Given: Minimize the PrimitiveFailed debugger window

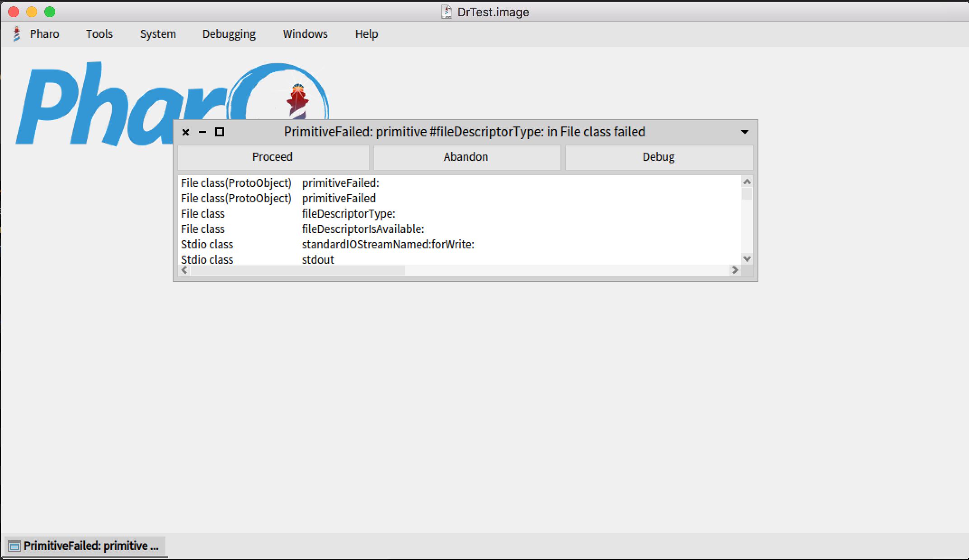Looking at the screenshot, I should point(202,132).
